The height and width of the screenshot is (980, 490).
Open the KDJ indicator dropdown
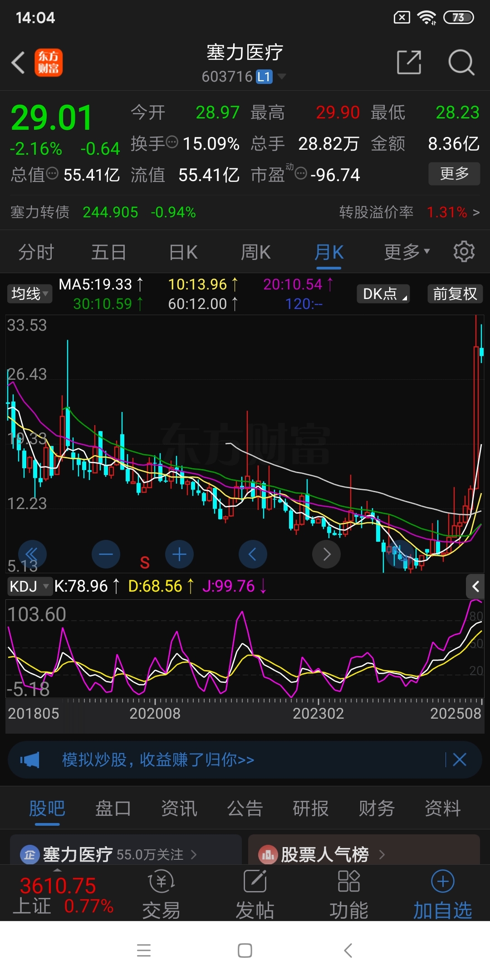(x=29, y=586)
